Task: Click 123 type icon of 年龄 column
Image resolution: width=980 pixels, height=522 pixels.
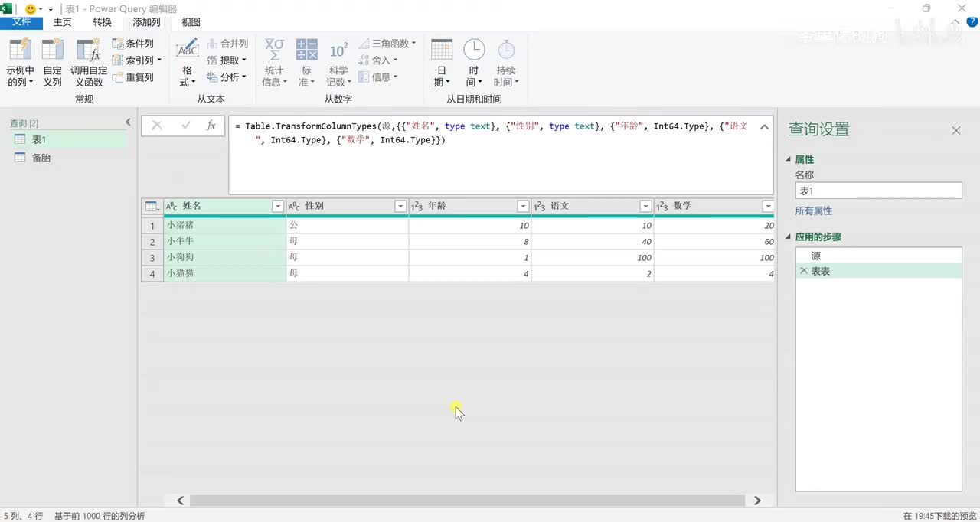Action: click(x=417, y=207)
